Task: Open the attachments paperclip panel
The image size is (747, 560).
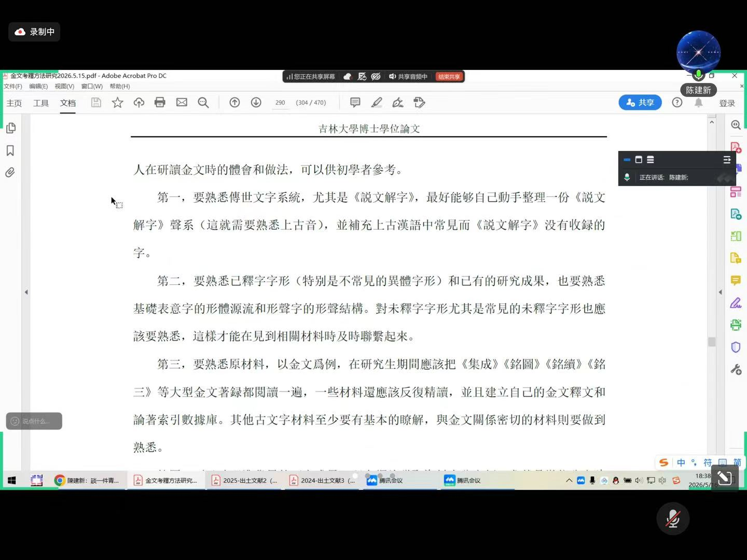Action: 10,173
